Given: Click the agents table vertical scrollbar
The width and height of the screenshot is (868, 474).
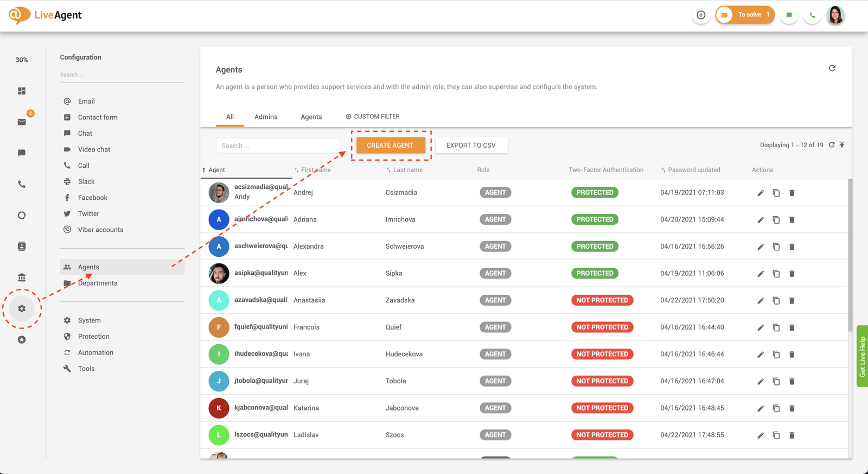Looking at the screenshot, I should 850,255.
